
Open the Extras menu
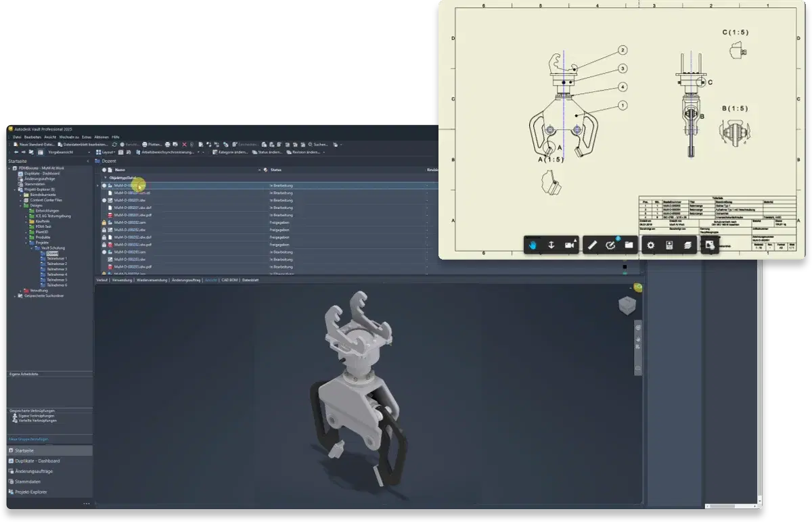tap(87, 137)
